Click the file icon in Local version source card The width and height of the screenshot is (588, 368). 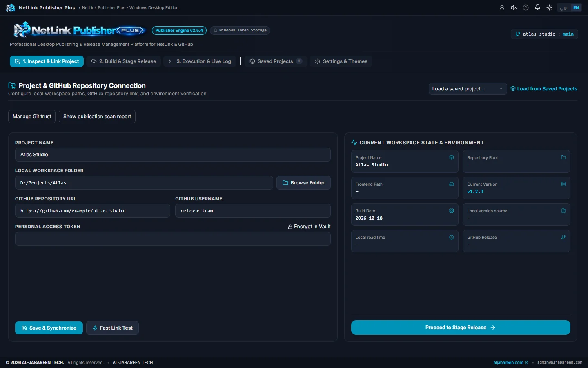[x=563, y=211]
